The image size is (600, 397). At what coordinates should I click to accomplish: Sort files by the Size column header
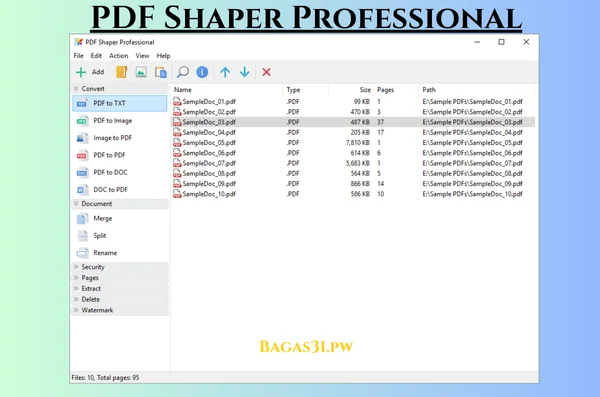(365, 90)
